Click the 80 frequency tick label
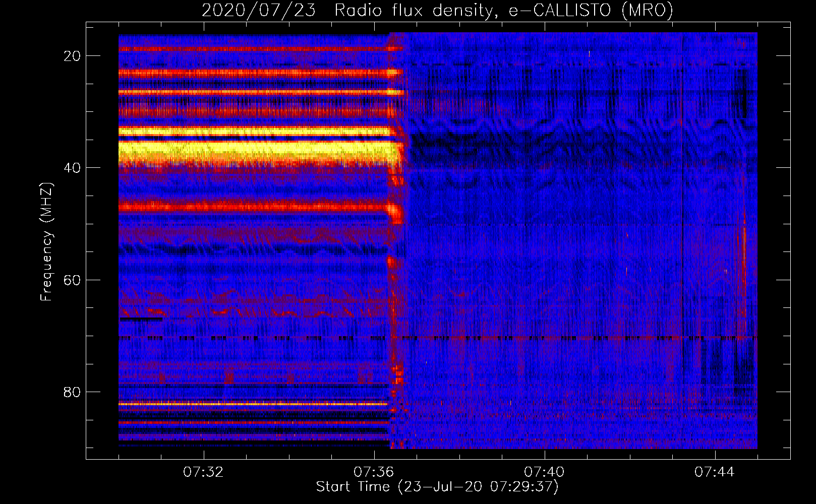Image resolution: width=816 pixels, height=504 pixels. [72, 392]
